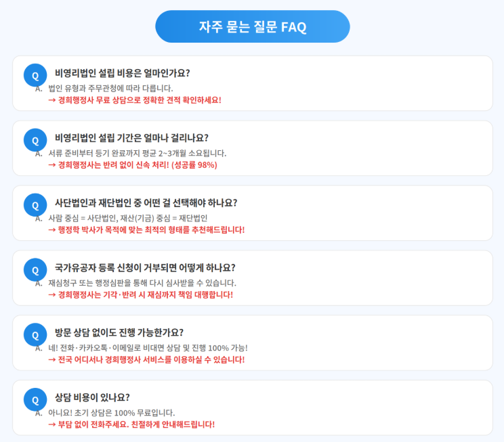Viewport: 504px width, 442px height.
Task: Select the Q icon for 방문 상담 question
Action: tap(35, 334)
